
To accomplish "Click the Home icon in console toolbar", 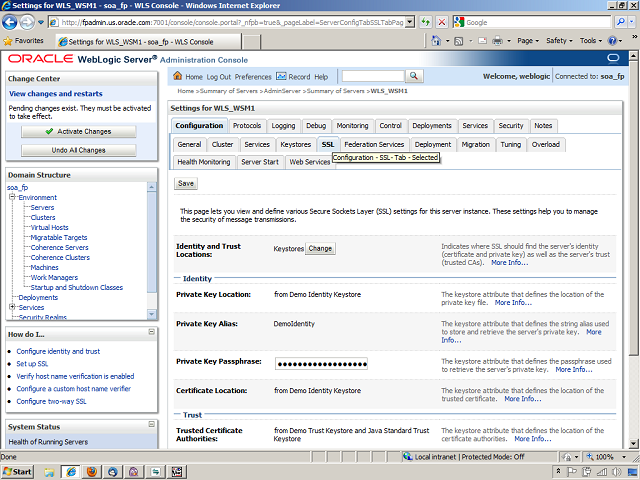I will coord(178,77).
